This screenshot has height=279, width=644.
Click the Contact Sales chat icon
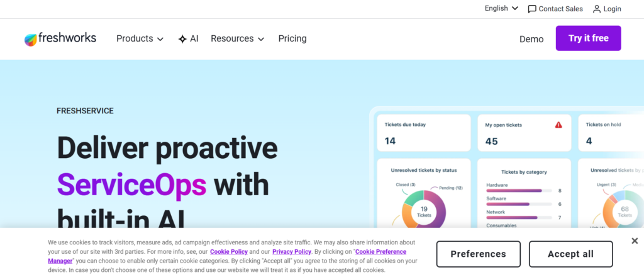tap(532, 9)
